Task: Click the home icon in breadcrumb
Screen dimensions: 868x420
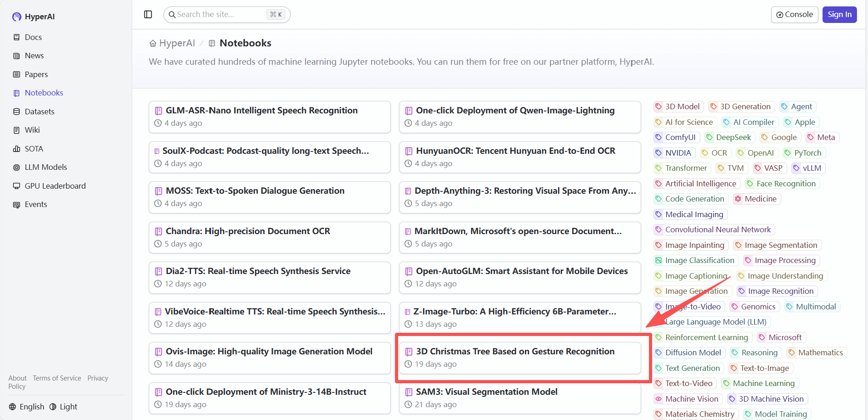Action: (x=153, y=44)
